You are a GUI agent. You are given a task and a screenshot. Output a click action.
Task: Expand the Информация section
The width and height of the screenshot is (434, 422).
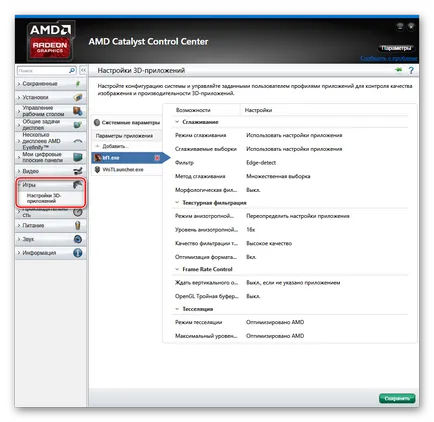click(x=19, y=253)
